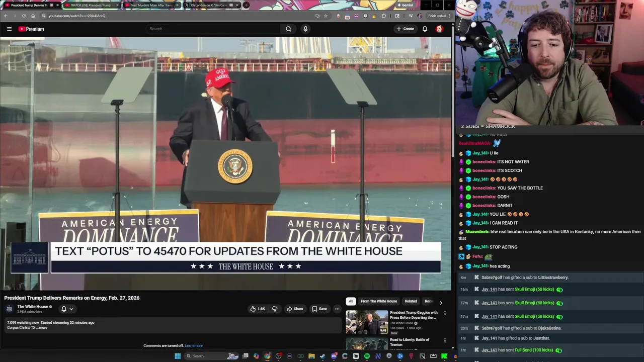Open 'The White House' channel name link

(x=33, y=307)
